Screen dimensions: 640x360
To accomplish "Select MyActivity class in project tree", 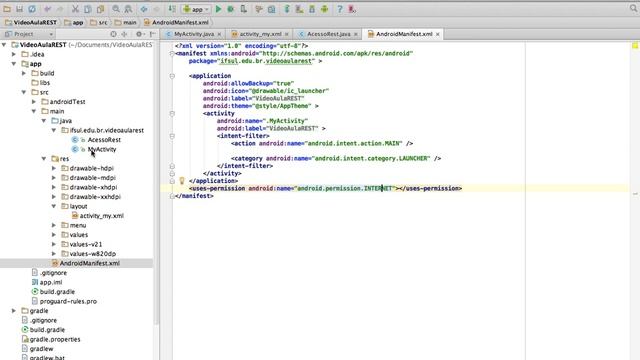I will [x=102, y=149].
